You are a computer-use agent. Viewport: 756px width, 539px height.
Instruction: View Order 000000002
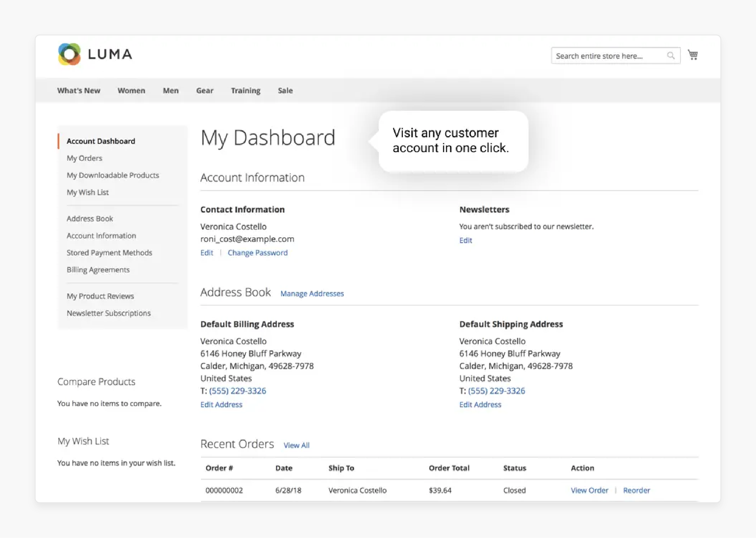pyautogui.click(x=589, y=491)
